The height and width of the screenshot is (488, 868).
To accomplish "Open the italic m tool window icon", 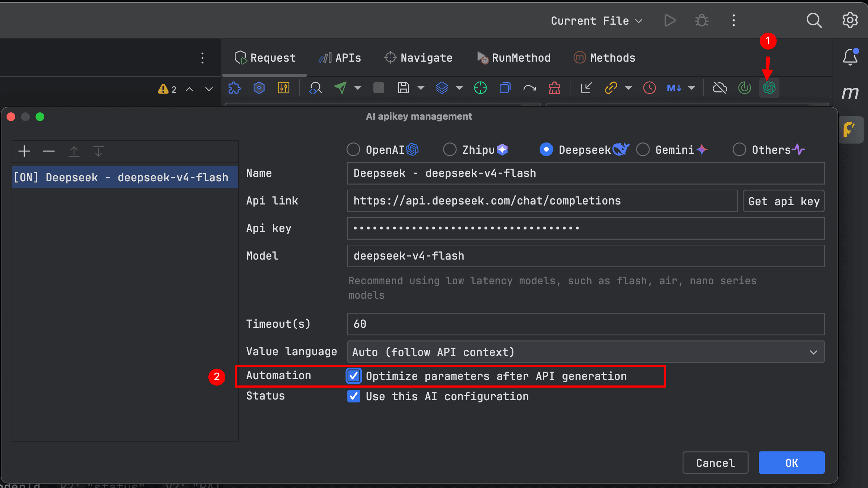I will [850, 93].
